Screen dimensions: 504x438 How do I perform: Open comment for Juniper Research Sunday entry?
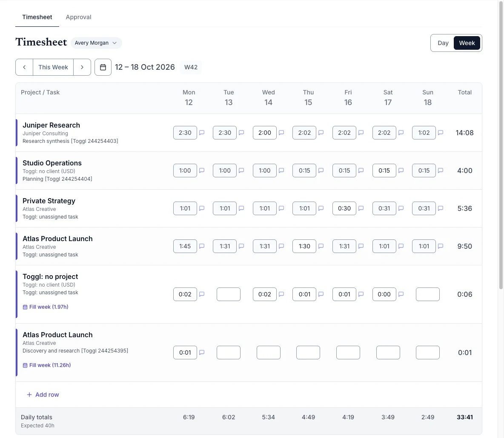pyautogui.click(x=441, y=133)
